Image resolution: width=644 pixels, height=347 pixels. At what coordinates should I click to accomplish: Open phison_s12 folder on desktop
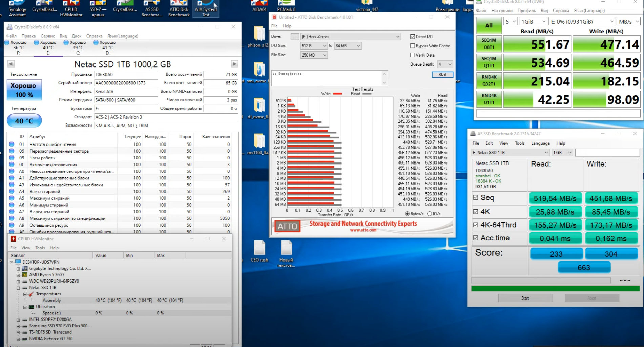[x=258, y=37]
